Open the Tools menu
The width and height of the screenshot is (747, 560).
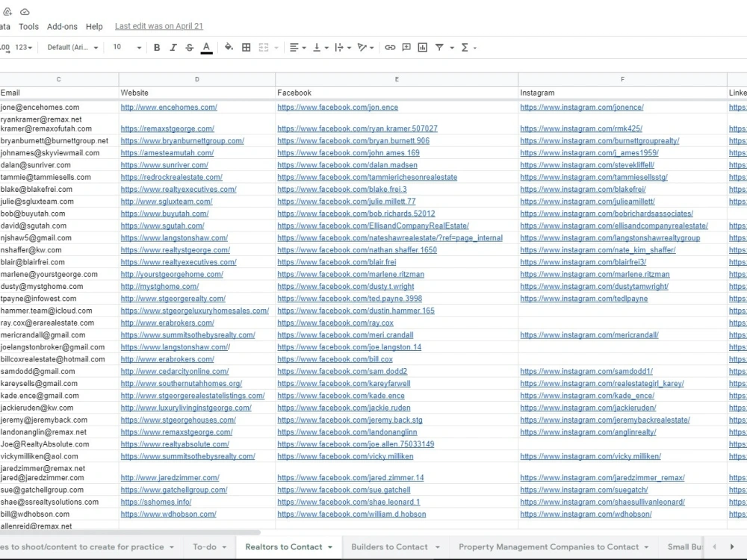tap(28, 27)
